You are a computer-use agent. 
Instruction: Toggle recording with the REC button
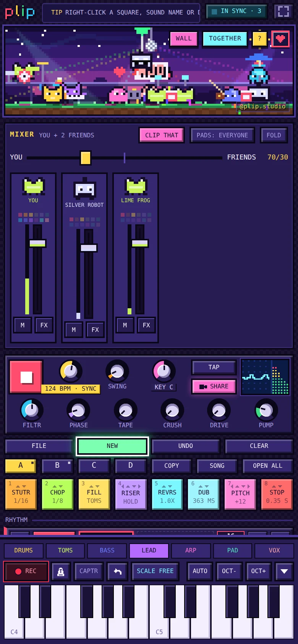click(26, 571)
